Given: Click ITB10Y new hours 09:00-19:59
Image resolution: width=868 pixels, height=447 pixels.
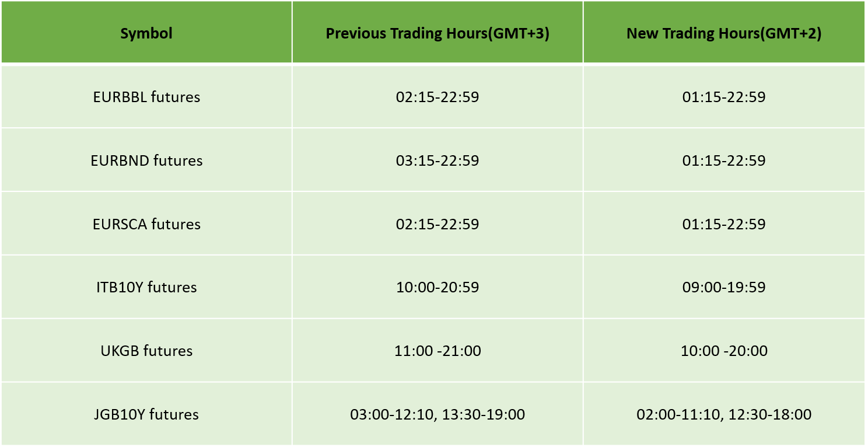Looking at the screenshot, I should coord(724,287).
